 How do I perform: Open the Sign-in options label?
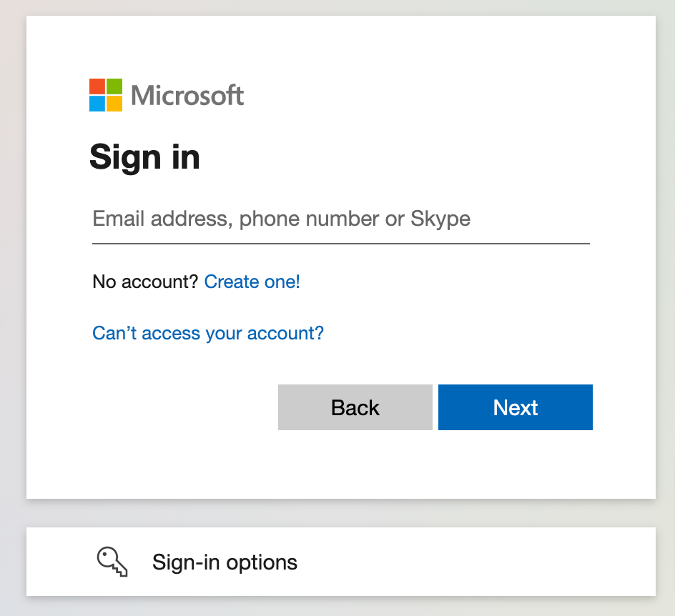coord(225,562)
